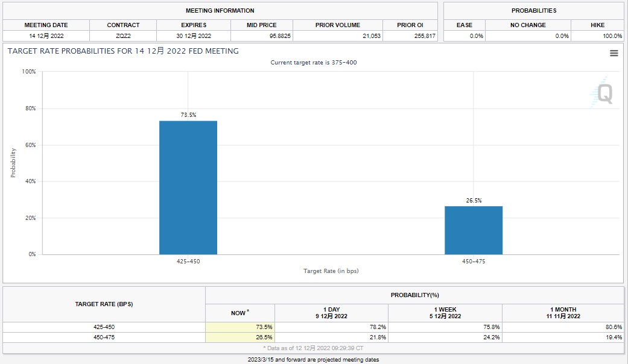Click the 1 MONTH 11 11月 2022 header
The width and height of the screenshot is (628, 364).
coord(563,313)
